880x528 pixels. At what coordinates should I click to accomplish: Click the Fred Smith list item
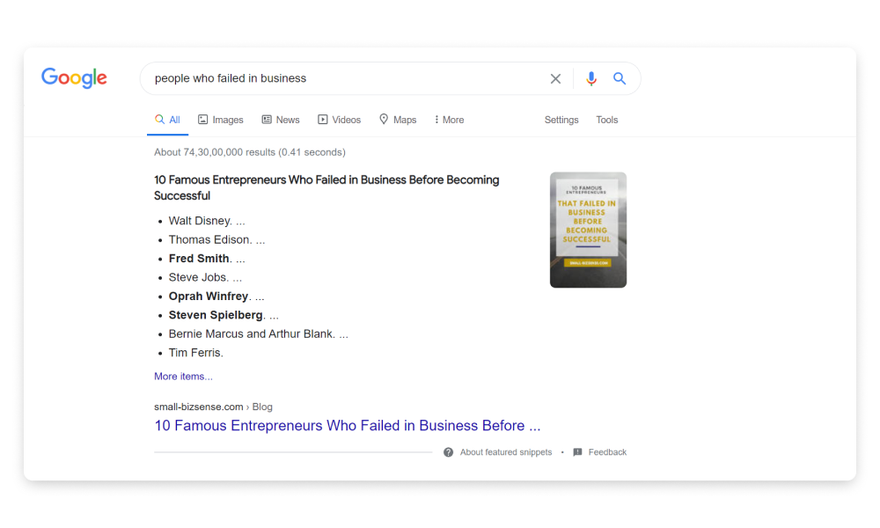[x=207, y=259]
